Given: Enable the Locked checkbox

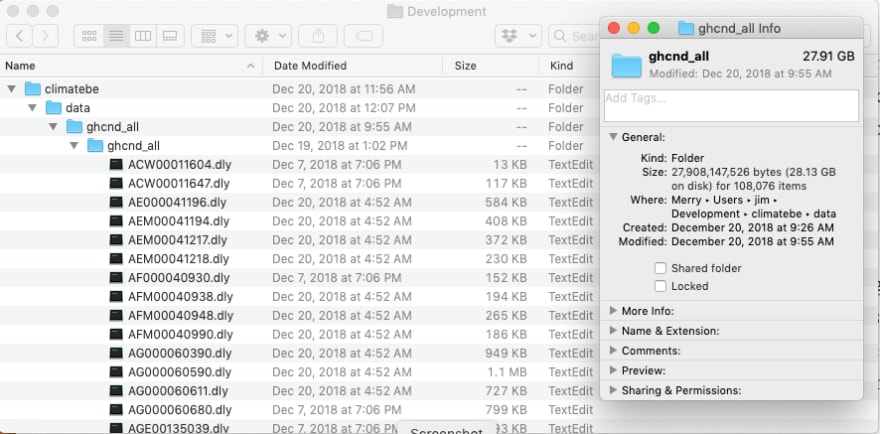Looking at the screenshot, I should (661, 286).
